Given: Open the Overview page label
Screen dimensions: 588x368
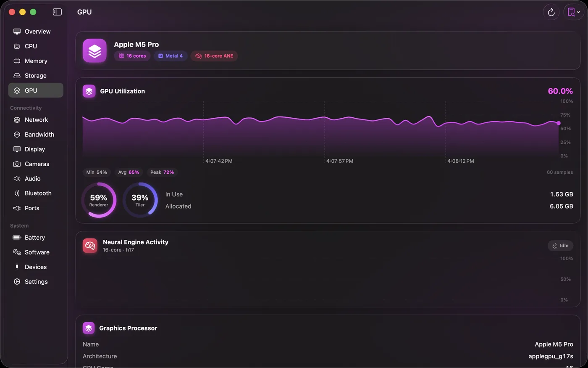Looking at the screenshot, I should (x=37, y=32).
